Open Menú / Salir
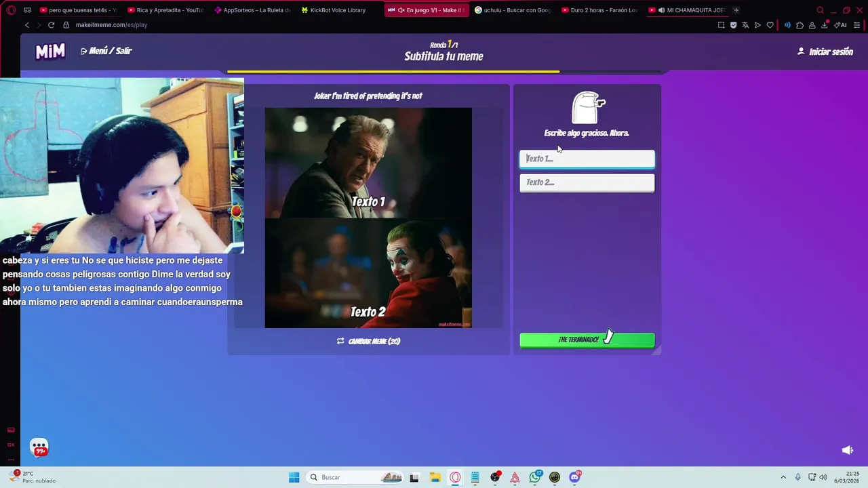This screenshot has height=488, width=868. point(106,51)
